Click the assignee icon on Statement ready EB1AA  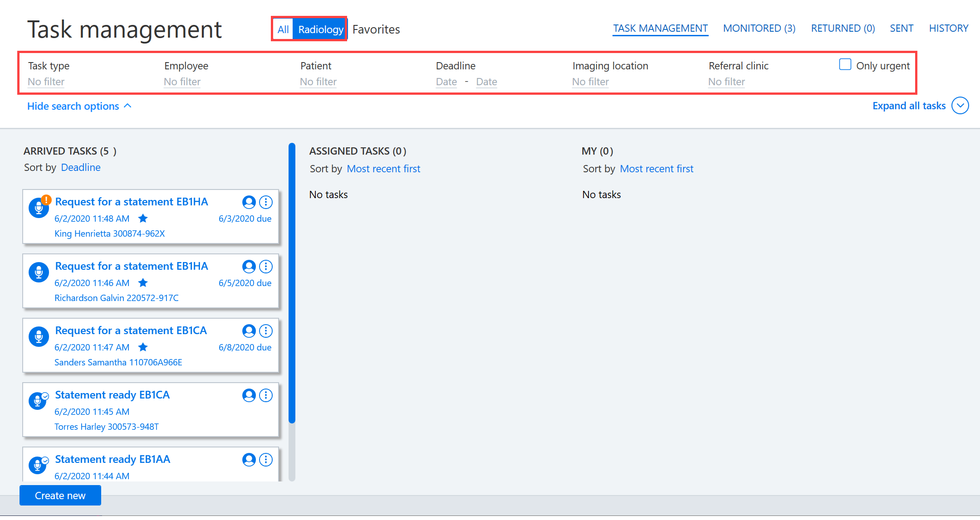tap(249, 460)
